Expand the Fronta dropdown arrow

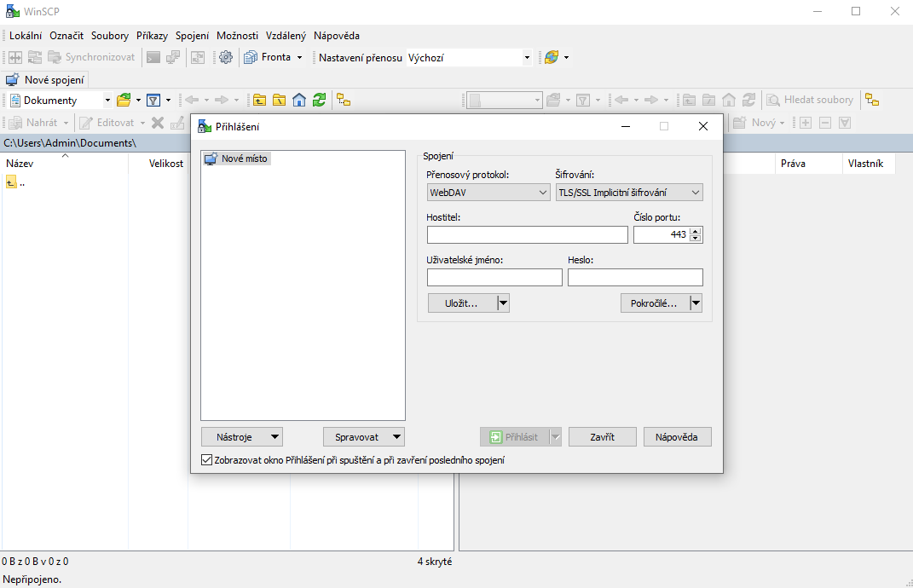click(300, 58)
